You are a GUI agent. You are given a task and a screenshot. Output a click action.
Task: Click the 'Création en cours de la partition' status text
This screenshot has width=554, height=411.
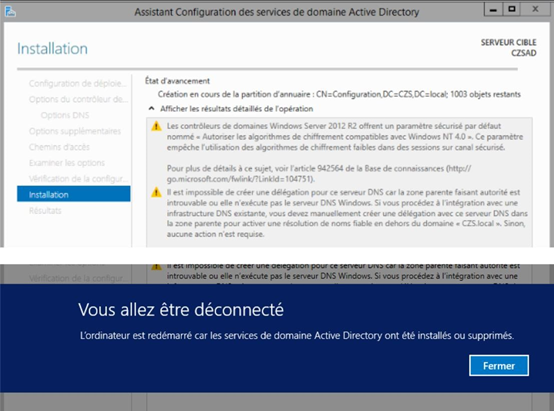(x=339, y=94)
